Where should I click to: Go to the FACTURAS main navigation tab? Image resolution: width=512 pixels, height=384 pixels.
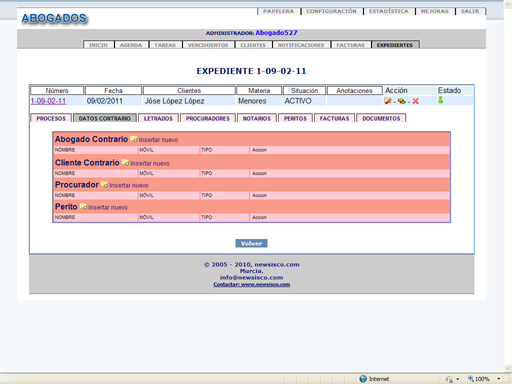351,45
